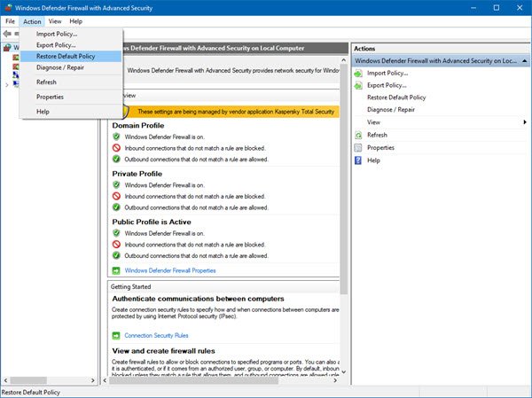This screenshot has width=532, height=398.
Task: Click green Import Policy icon in Actions pane
Action: (358, 74)
